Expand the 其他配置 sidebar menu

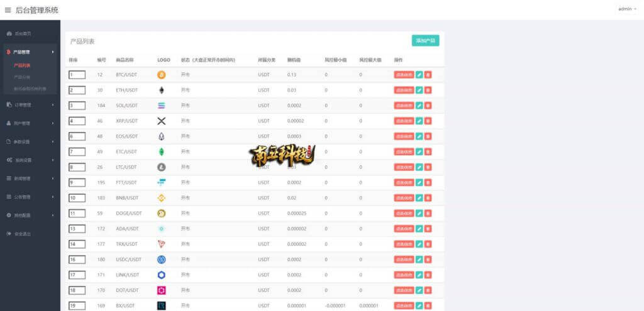[x=30, y=215]
